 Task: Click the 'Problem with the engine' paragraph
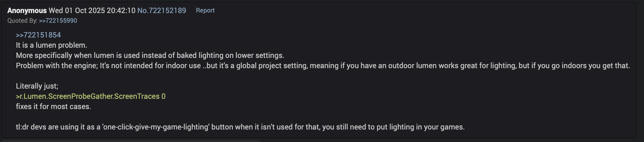click(x=323, y=66)
